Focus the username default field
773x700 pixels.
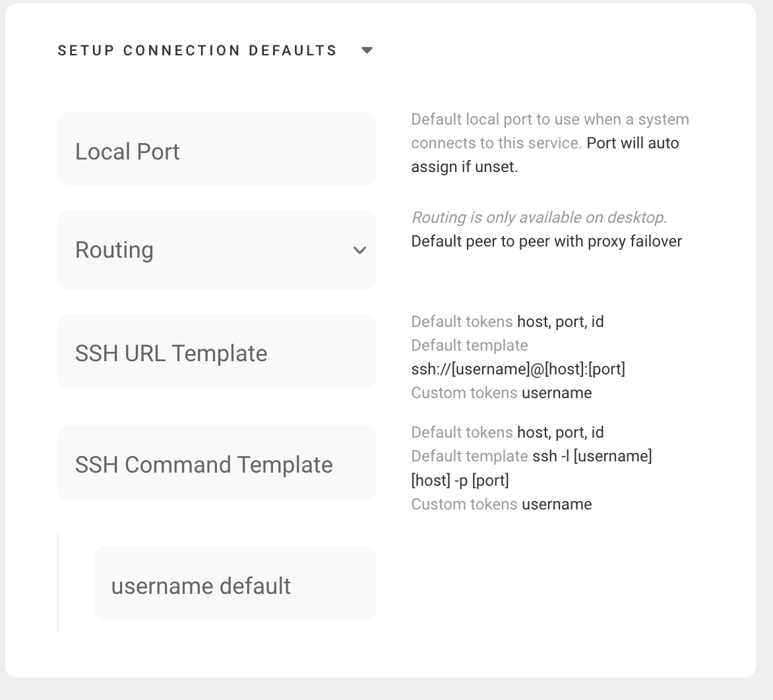[x=235, y=583]
